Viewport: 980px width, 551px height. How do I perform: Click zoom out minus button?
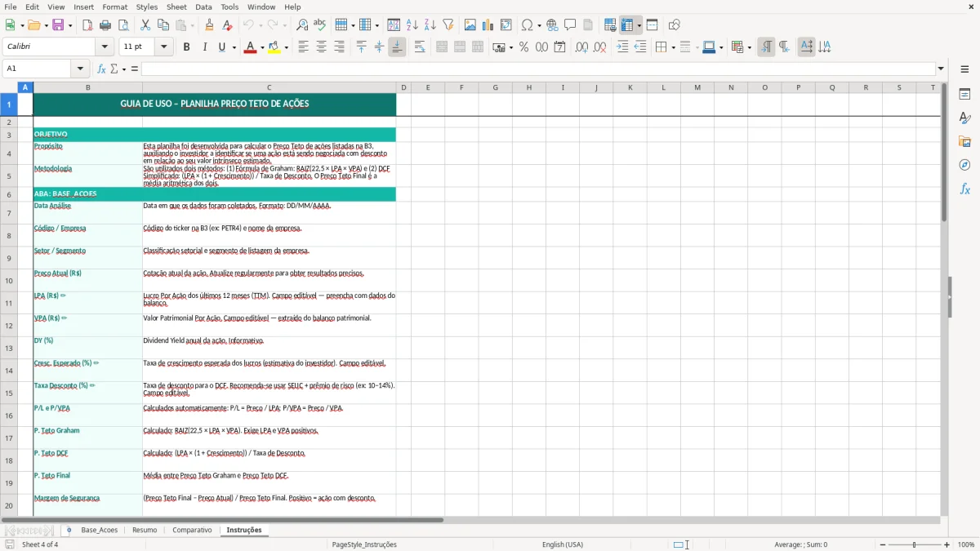pyautogui.click(x=882, y=544)
